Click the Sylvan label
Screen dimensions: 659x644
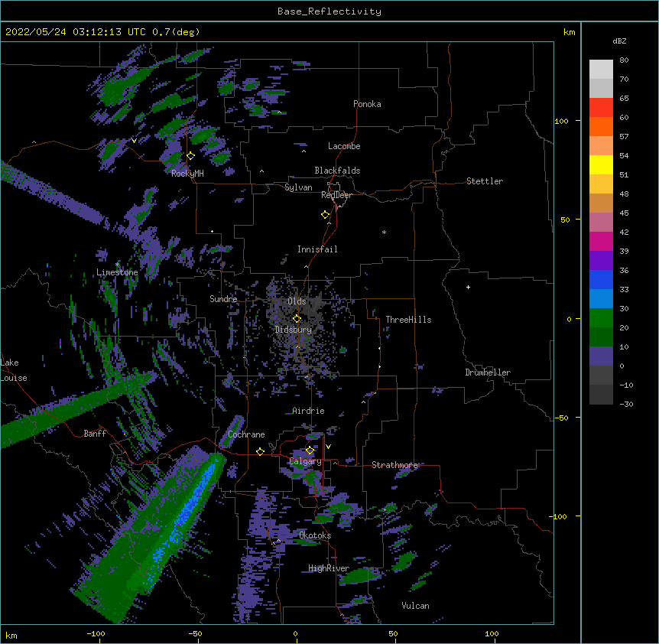(x=298, y=187)
